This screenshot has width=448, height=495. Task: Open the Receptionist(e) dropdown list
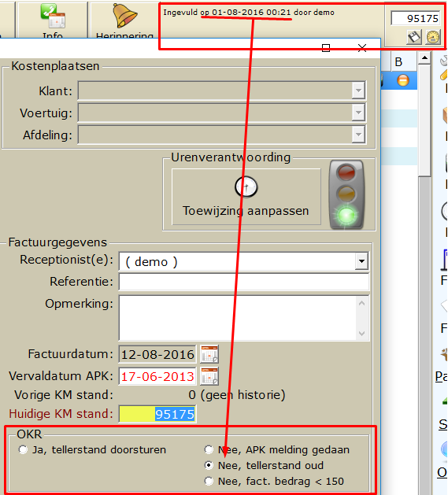coord(361,261)
